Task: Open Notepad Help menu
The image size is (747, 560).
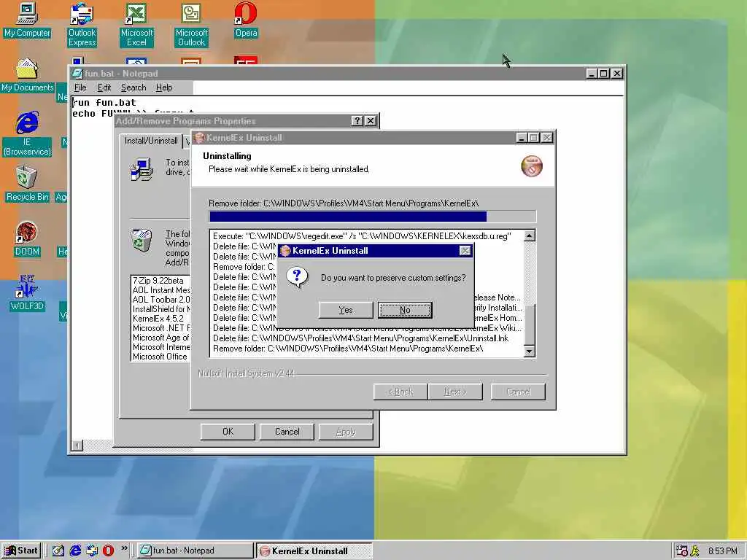Action: coord(164,87)
